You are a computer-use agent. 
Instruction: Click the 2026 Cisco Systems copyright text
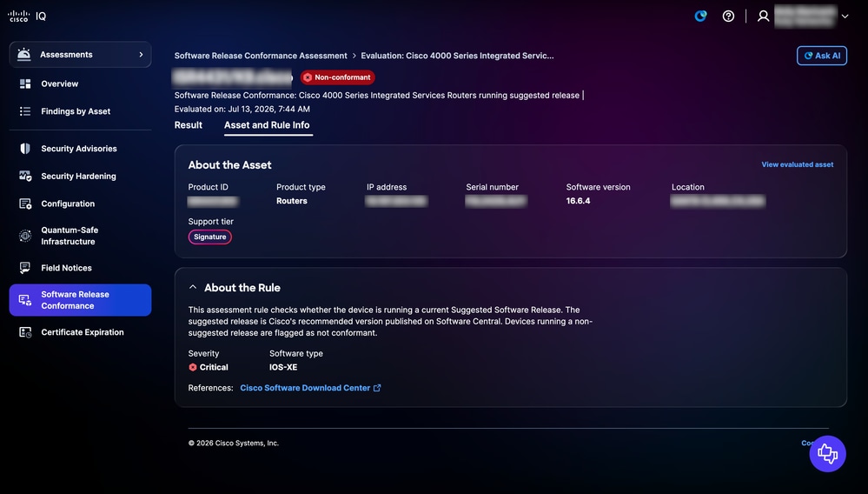[x=234, y=443]
